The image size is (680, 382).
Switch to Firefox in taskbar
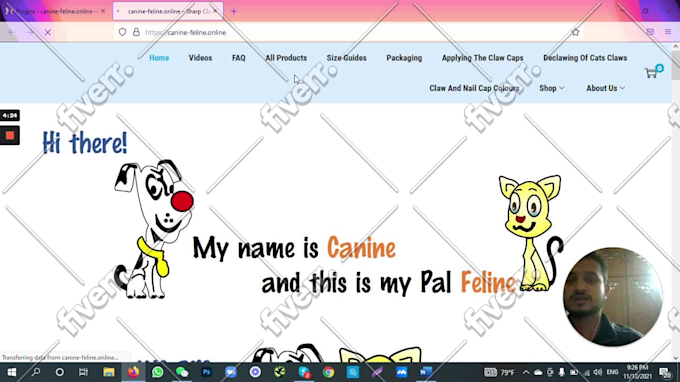pyautogui.click(x=133, y=372)
